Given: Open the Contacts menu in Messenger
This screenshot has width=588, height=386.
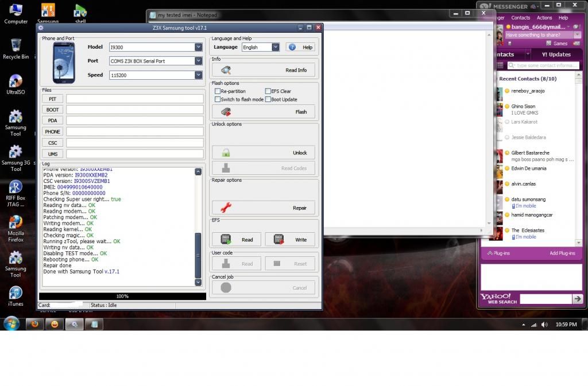Looking at the screenshot, I should click(520, 18).
